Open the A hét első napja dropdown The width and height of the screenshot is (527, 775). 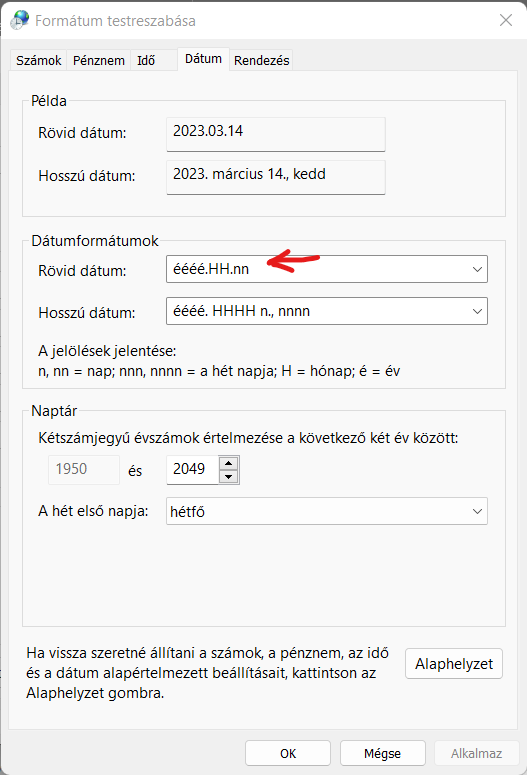327,511
